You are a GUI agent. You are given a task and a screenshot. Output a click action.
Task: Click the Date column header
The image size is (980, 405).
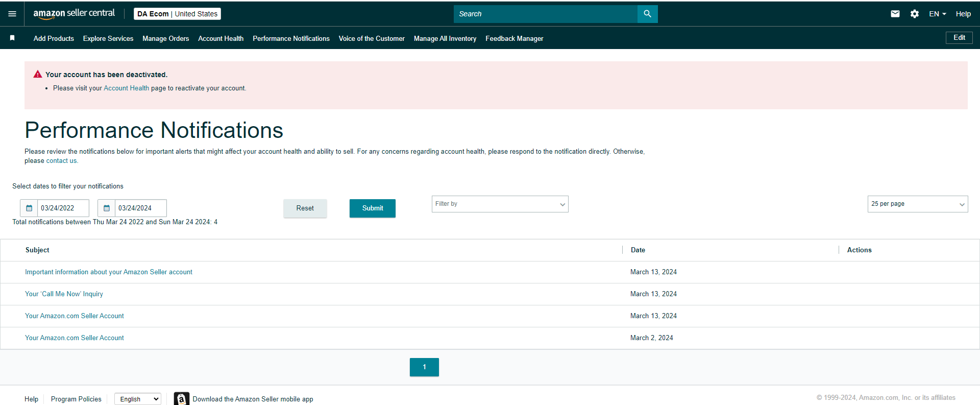638,250
